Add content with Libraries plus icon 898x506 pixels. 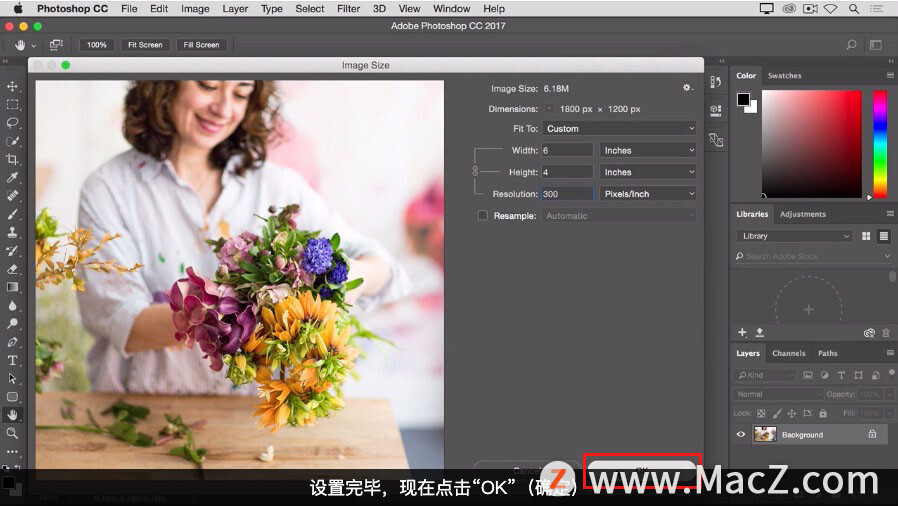coord(742,333)
